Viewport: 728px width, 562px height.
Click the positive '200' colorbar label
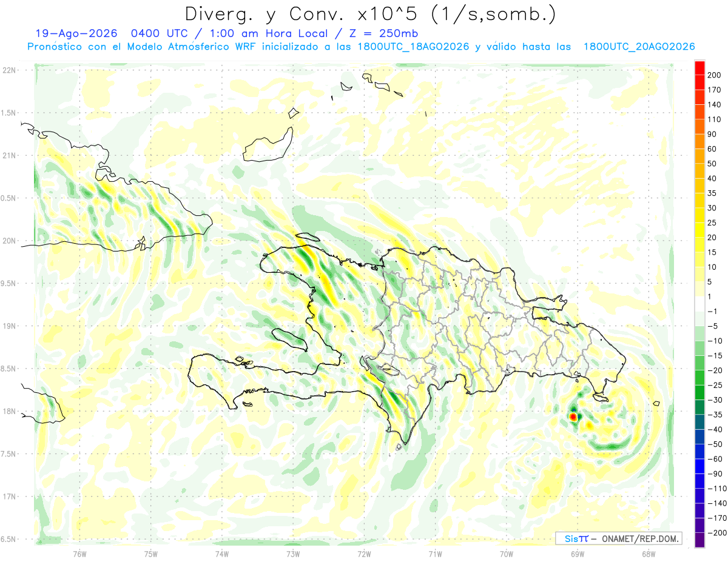pyautogui.click(x=714, y=75)
